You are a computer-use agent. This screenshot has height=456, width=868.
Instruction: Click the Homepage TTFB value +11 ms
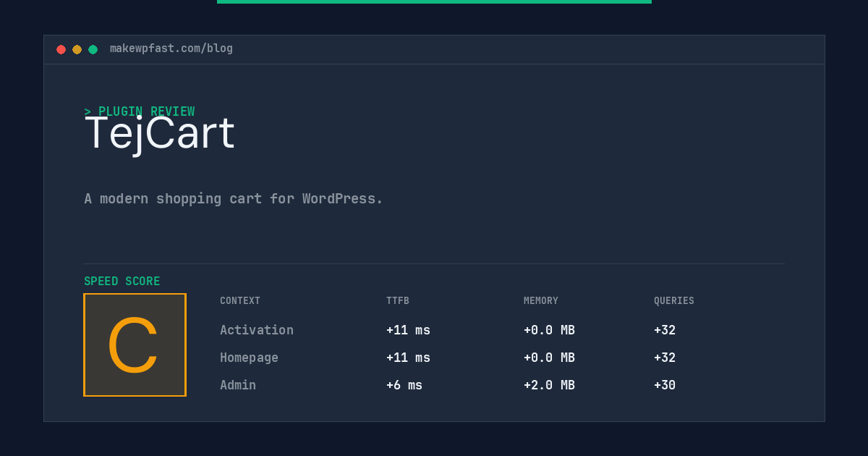(x=408, y=358)
